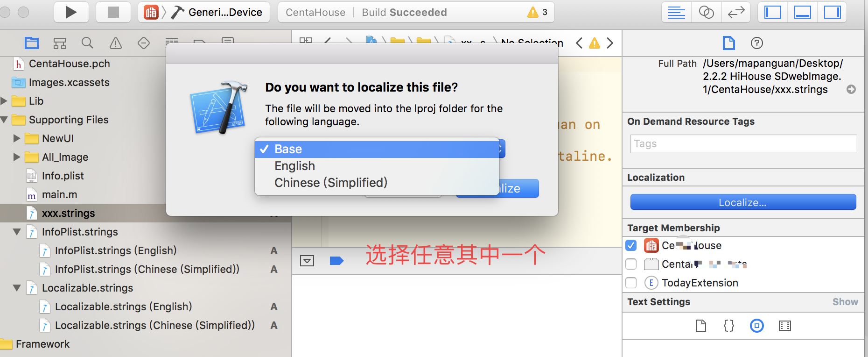The width and height of the screenshot is (868, 357).
Task: Open Localizable.strings (English)
Action: click(x=124, y=307)
